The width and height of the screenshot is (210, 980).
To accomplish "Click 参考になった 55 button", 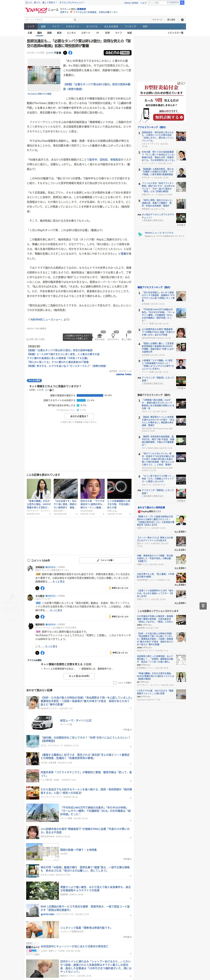I will coord(119,653).
